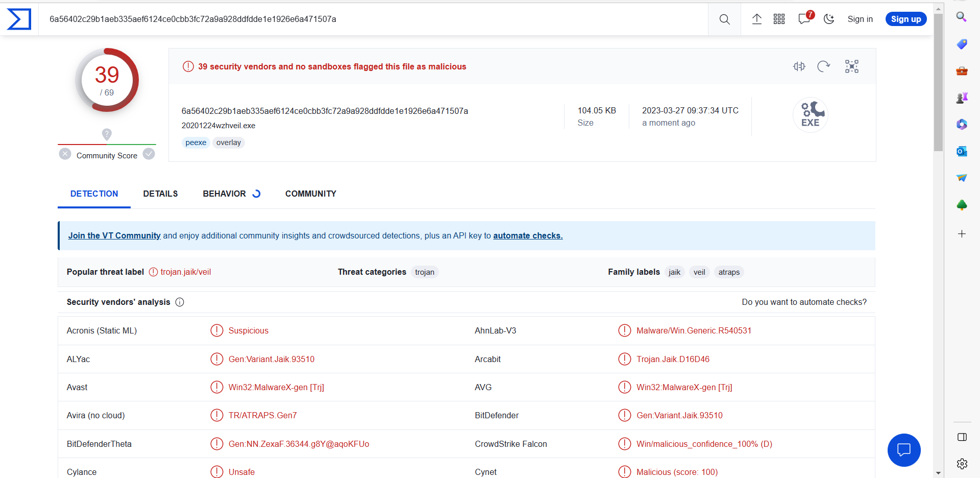Vote harmless with community score checkmark

(x=149, y=154)
